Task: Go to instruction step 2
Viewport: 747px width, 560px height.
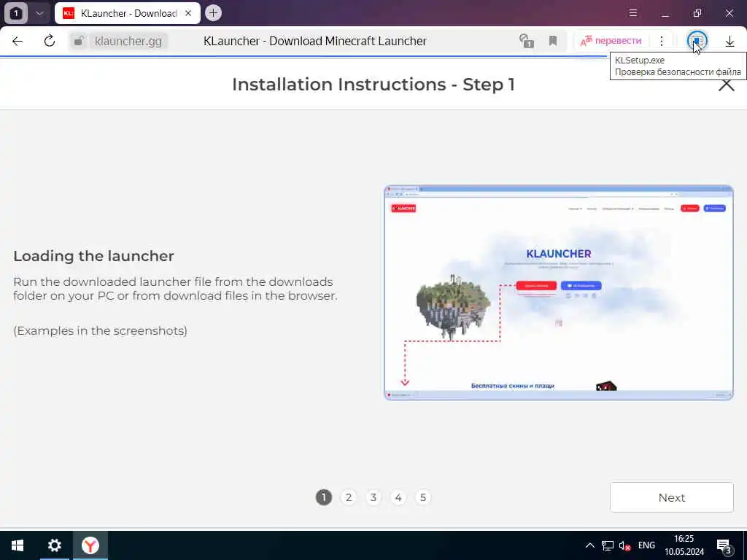Action: point(349,497)
